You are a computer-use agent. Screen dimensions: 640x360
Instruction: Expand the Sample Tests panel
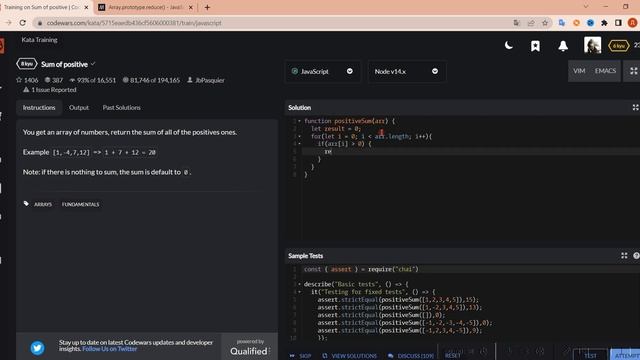pyautogui.click(x=624, y=256)
